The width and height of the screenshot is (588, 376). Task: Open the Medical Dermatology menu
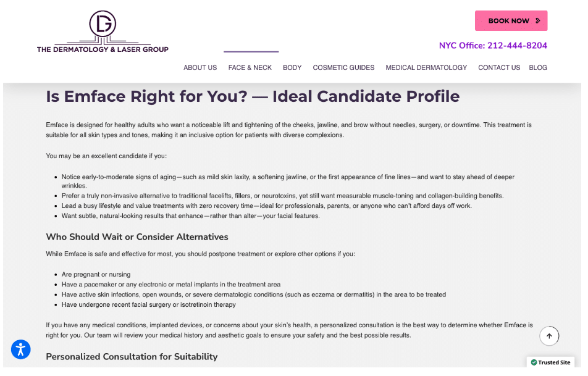(426, 68)
